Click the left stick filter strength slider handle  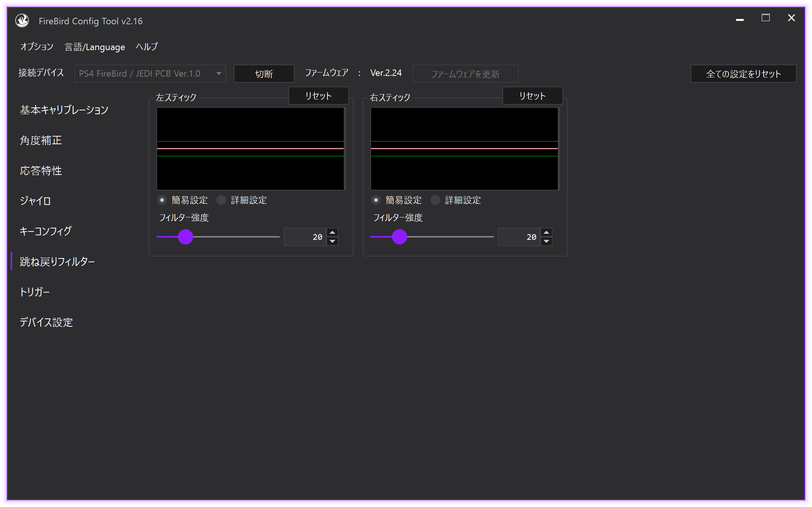click(186, 237)
